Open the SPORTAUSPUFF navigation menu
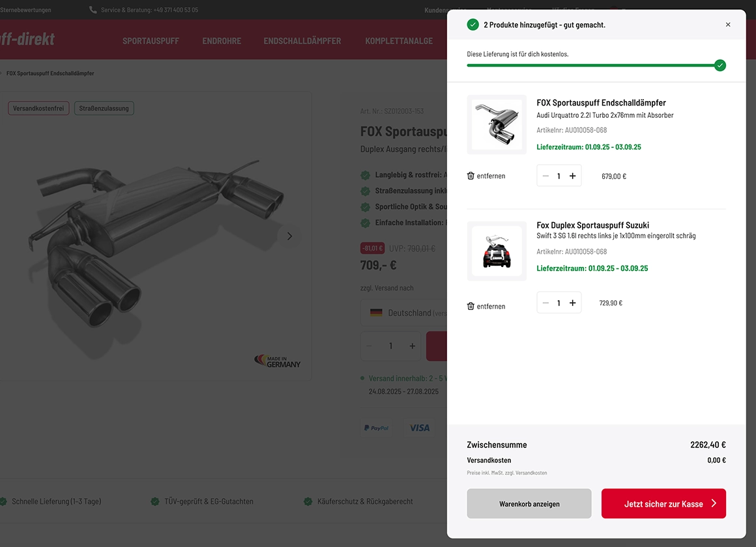 pos(151,40)
